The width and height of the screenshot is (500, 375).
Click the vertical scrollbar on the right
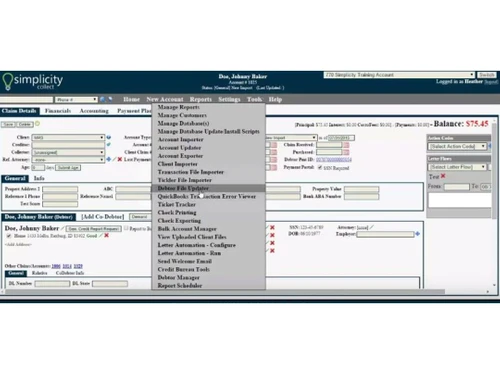click(495, 170)
